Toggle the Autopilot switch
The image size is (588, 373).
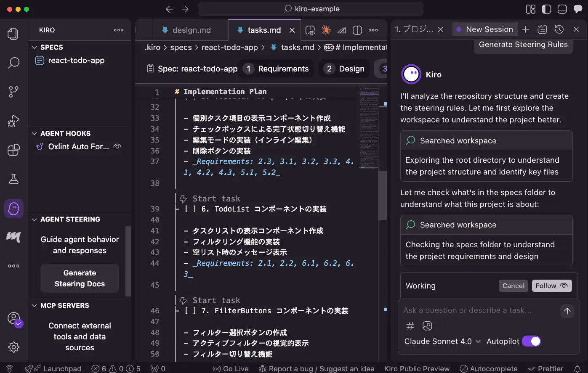[531, 341]
